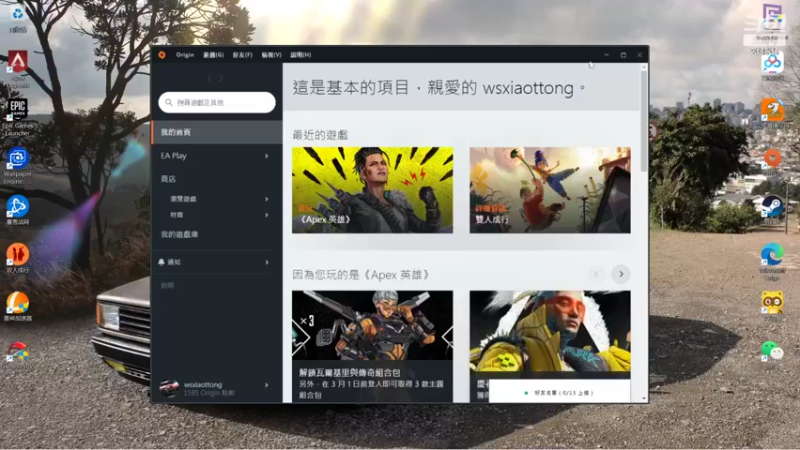This screenshot has height=450, width=800.
Task: Click the scrollbar down arrow
Action: (x=644, y=398)
